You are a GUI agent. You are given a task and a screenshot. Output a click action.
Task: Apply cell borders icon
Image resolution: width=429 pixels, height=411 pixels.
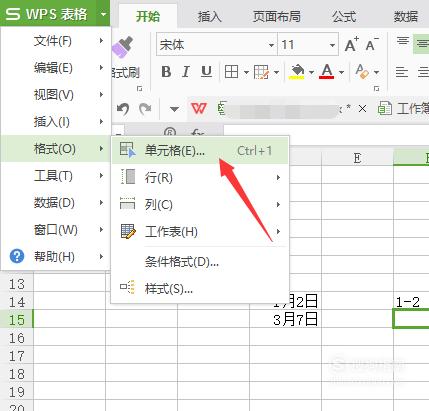[231, 72]
